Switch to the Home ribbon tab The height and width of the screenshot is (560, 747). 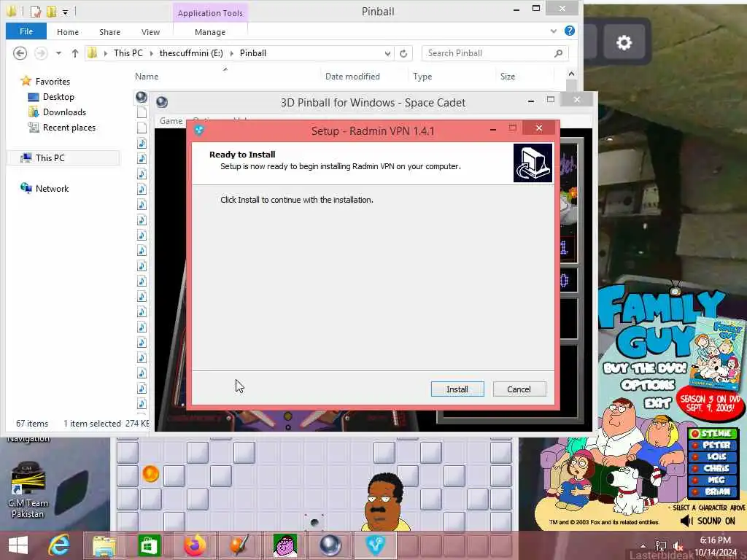[68, 32]
